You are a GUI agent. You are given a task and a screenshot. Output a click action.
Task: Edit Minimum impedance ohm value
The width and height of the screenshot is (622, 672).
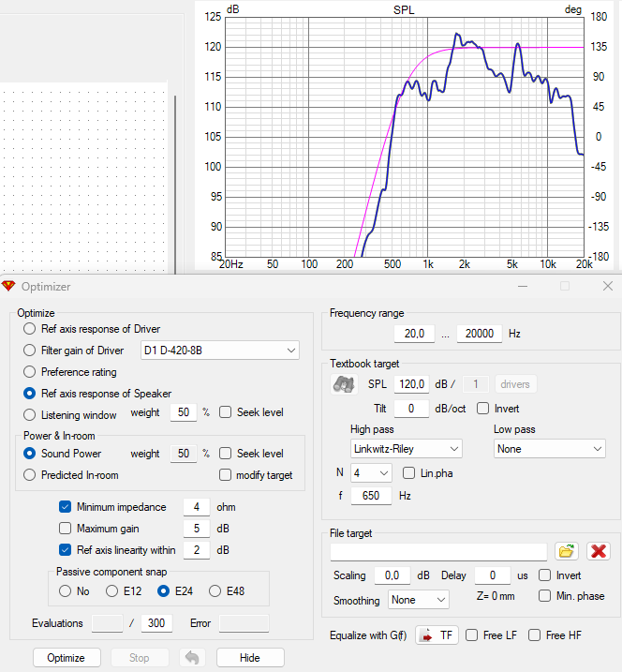(197, 507)
